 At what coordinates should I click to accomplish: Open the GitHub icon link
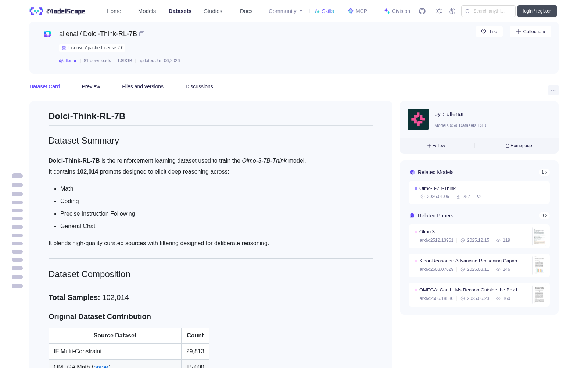click(x=422, y=11)
